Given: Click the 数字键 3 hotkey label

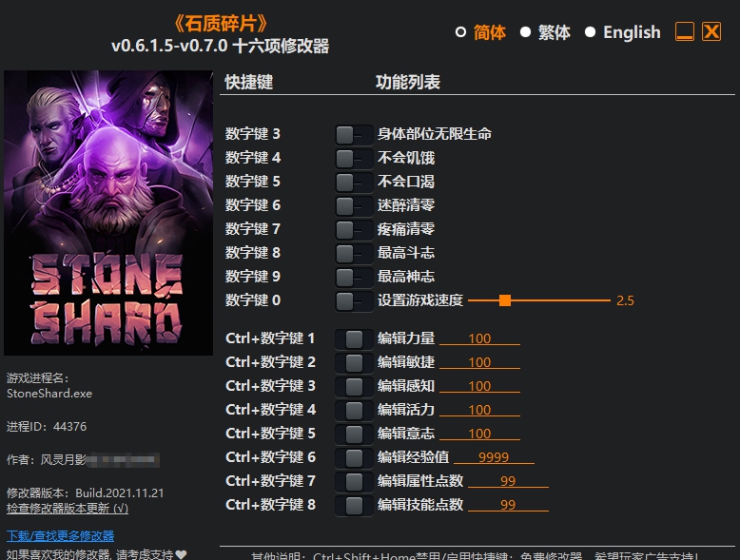Looking at the screenshot, I should pyautogui.click(x=252, y=134).
